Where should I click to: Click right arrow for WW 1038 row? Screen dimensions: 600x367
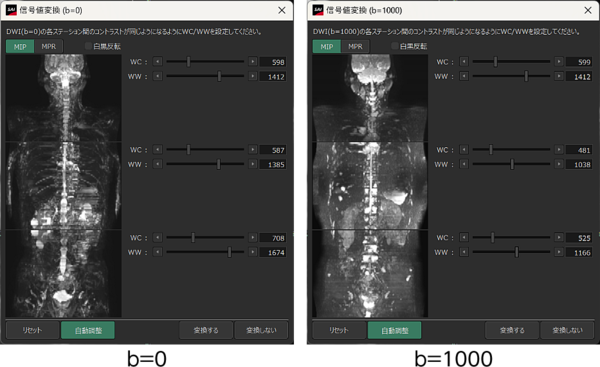pos(559,164)
